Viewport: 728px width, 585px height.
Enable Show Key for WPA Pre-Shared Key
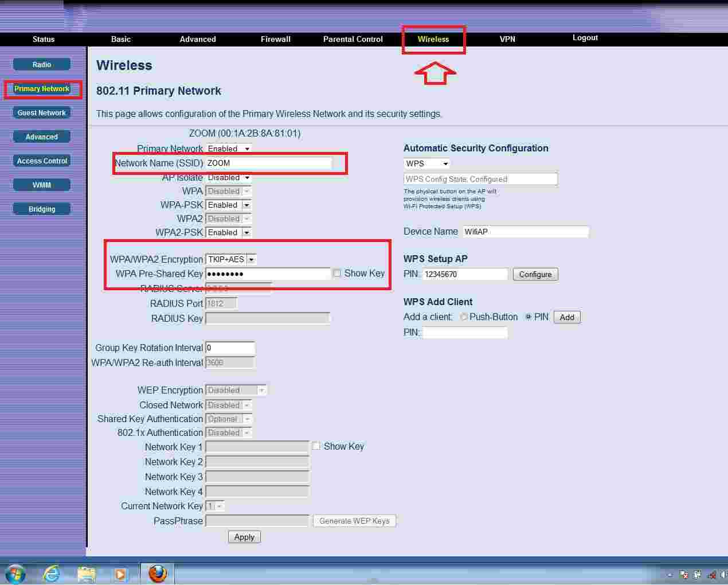coord(337,273)
